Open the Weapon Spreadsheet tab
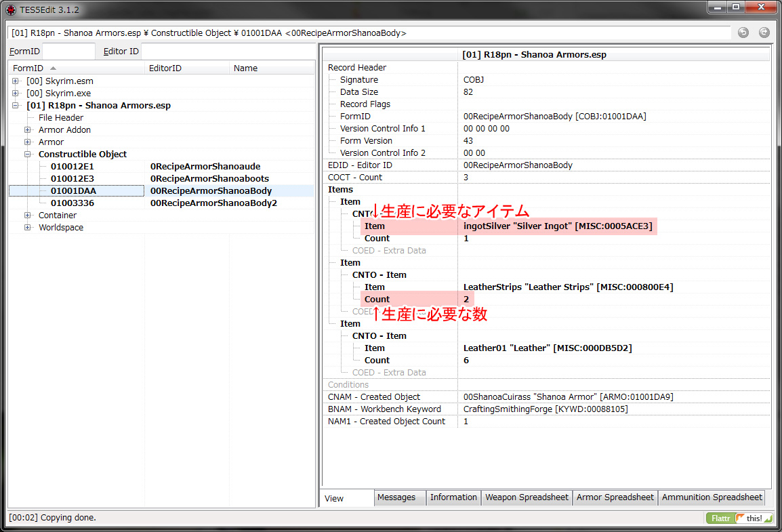 click(x=527, y=497)
